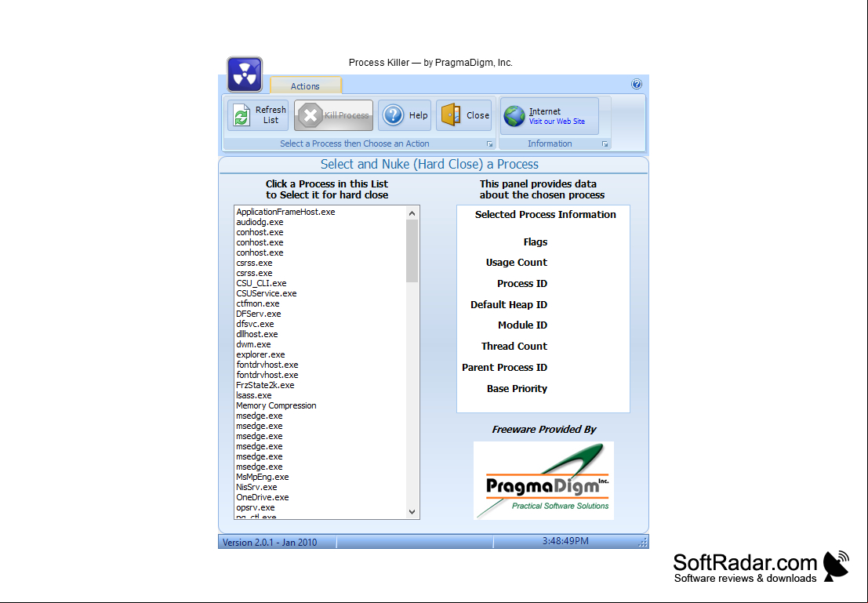Click the process list scroll up arrow
This screenshot has height=603, width=868.
(x=412, y=213)
